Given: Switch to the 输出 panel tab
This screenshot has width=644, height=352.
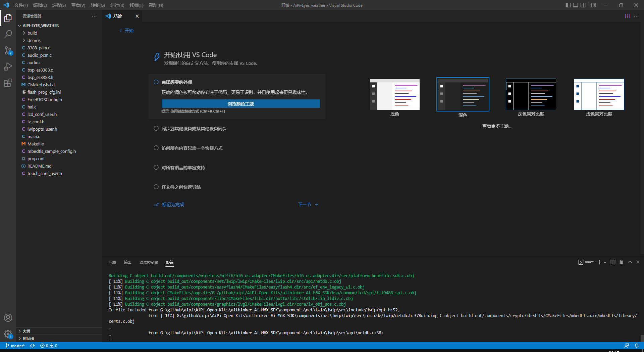Looking at the screenshot, I should [128, 262].
